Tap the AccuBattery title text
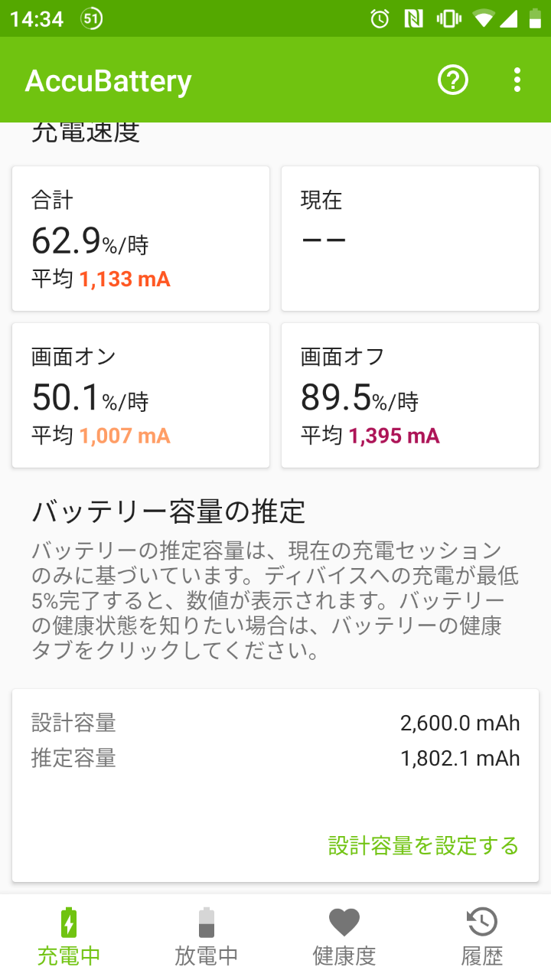The height and width of the screenshot is (980, 551). [109, 80]
